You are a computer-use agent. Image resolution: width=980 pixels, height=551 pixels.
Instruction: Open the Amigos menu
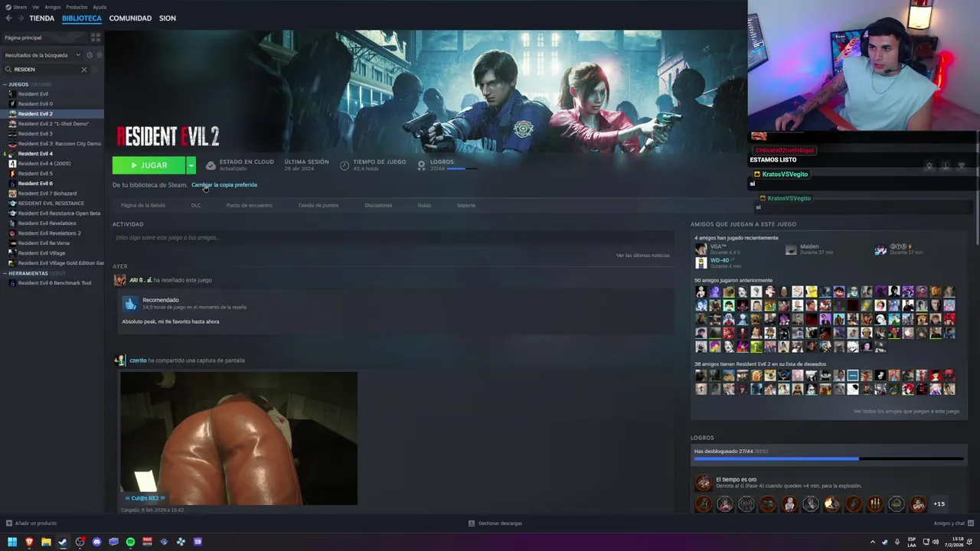coord(53,7)
